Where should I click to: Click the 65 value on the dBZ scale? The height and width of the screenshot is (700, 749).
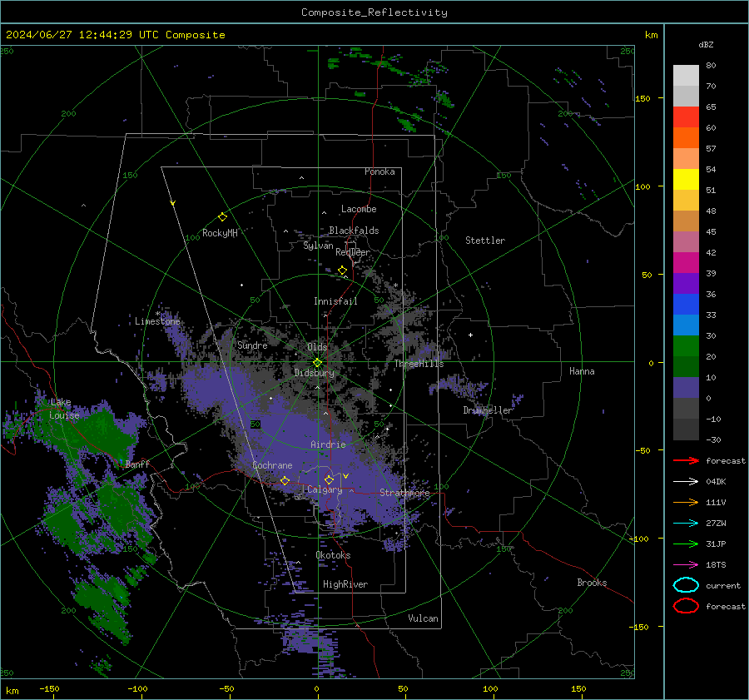click(711, 107)
